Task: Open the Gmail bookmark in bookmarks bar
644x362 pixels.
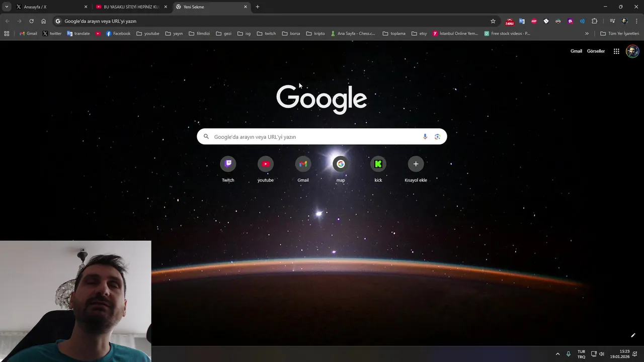Action: [28, 34]
